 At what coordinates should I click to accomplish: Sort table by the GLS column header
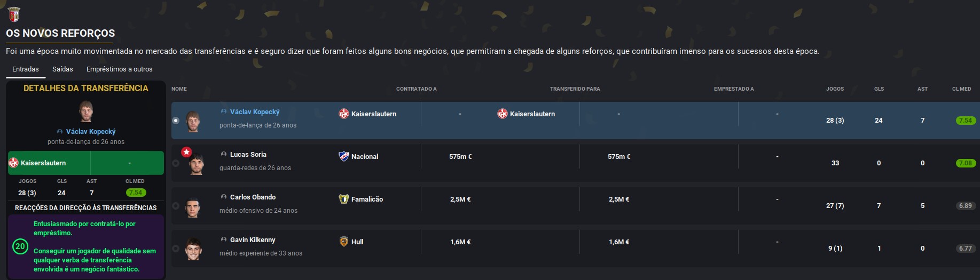tap(879, 89)
